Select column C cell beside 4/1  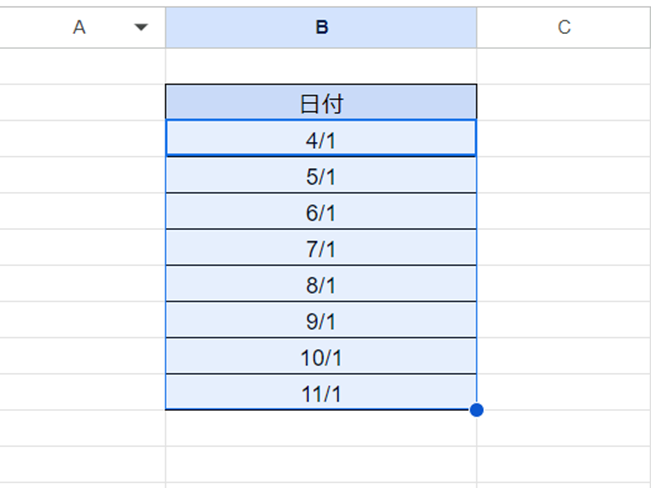pyautogui.click(x=564, y=139)
